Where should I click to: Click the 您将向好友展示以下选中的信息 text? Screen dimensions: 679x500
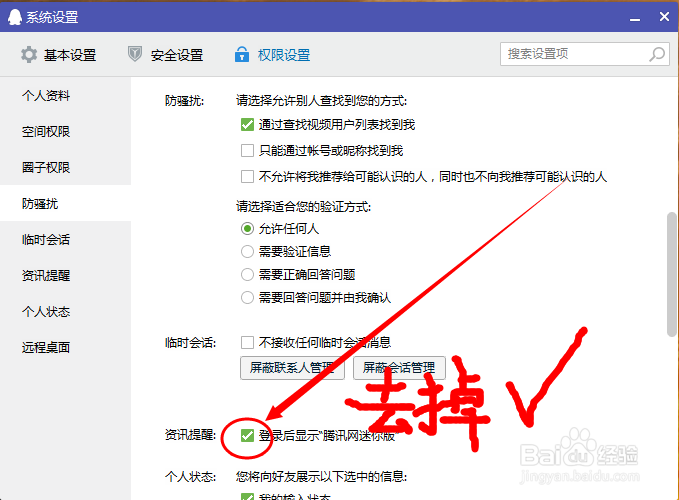(x=321, y=477)
